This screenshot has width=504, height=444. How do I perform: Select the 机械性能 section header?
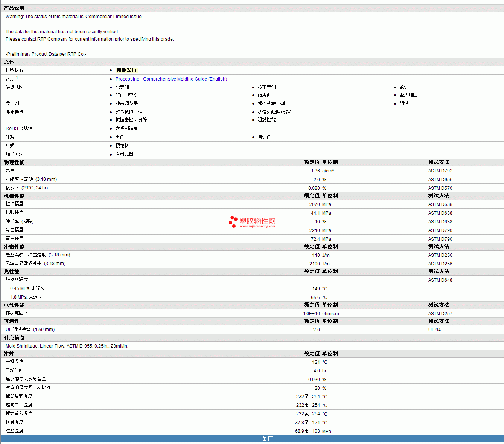pos(14,196)
